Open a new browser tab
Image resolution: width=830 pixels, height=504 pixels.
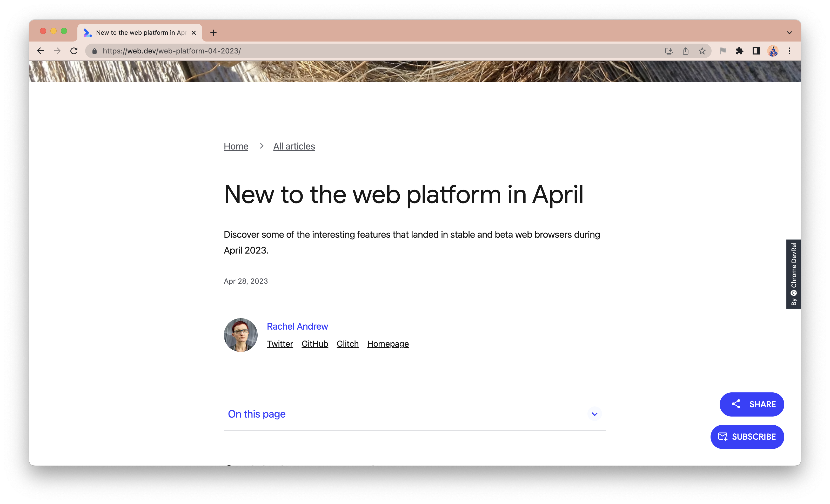pos(213,32)
